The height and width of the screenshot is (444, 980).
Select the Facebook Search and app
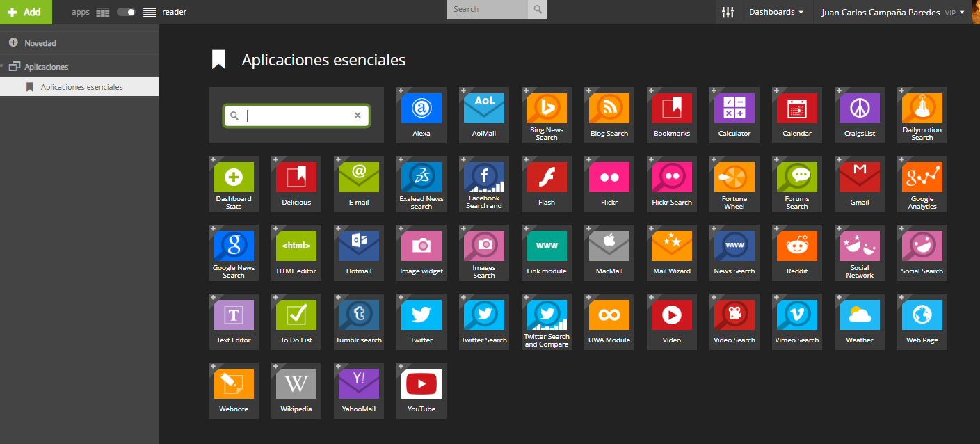484,184
